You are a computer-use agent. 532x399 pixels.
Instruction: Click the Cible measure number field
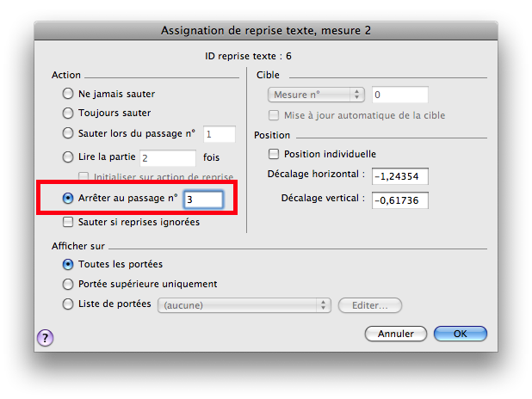(x=399, y=94)
